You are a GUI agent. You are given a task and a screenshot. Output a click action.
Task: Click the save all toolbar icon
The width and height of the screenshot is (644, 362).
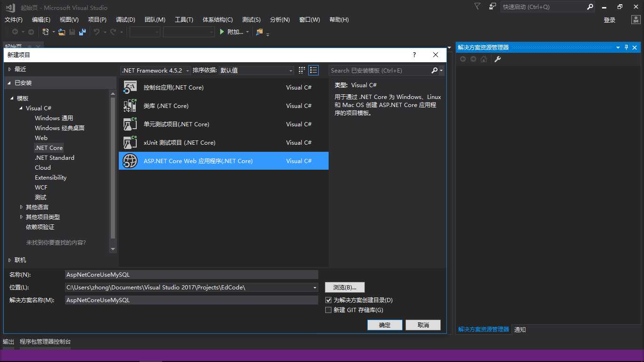[83, 32]
